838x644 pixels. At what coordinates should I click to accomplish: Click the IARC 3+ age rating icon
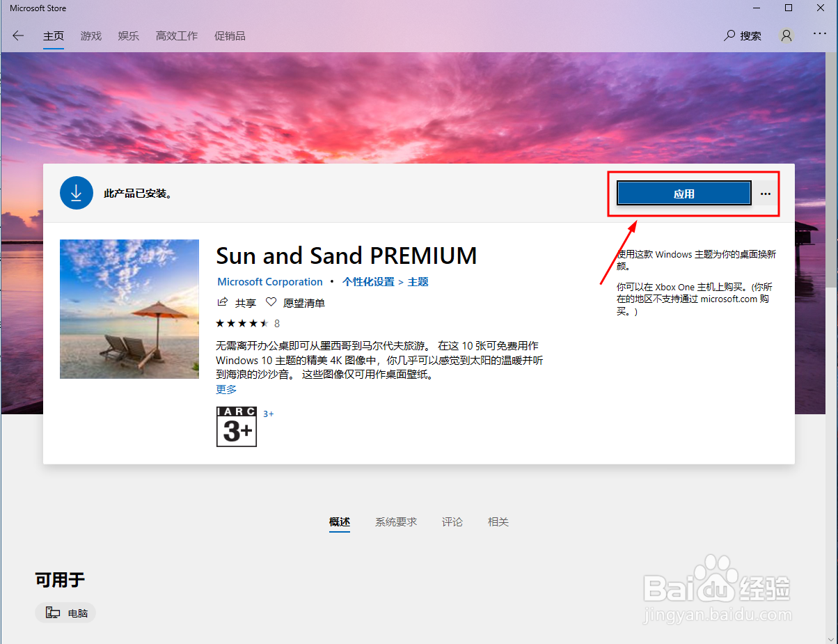(x=236, y=426)
